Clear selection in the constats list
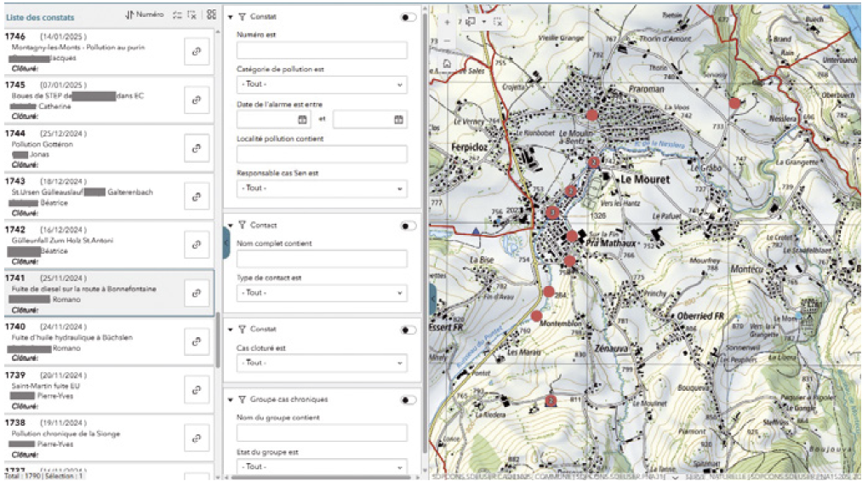This screenshot has height=487, width=868. (192, 15)
